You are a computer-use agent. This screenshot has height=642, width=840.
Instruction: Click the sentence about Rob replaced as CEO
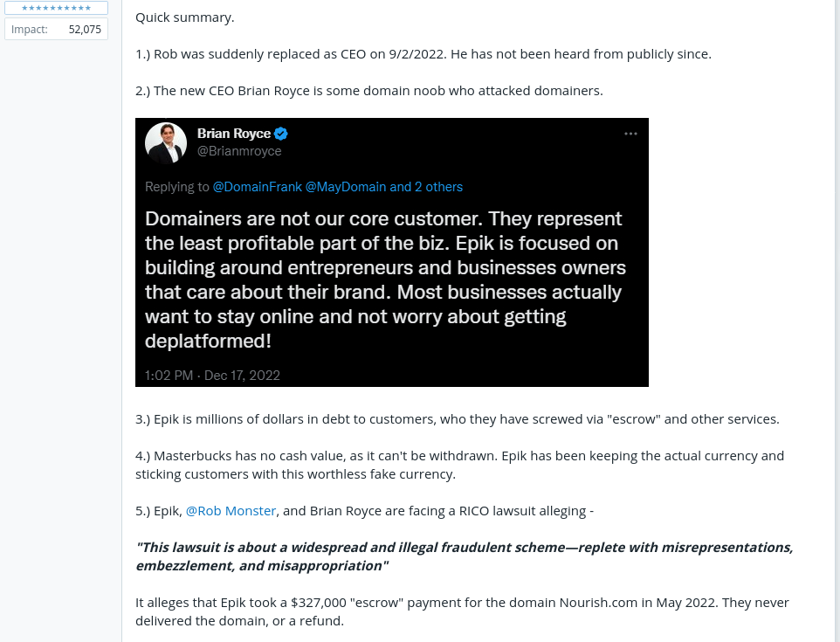tap(423, 54)
